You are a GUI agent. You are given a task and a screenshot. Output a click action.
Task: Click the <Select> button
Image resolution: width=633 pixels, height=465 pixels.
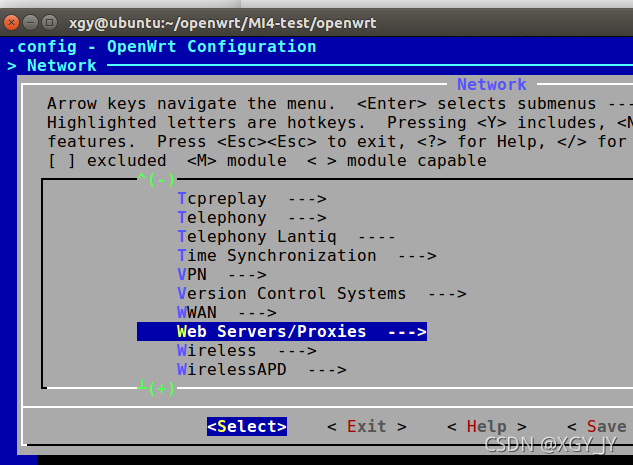pyautogui.click(x=247, y=427)
